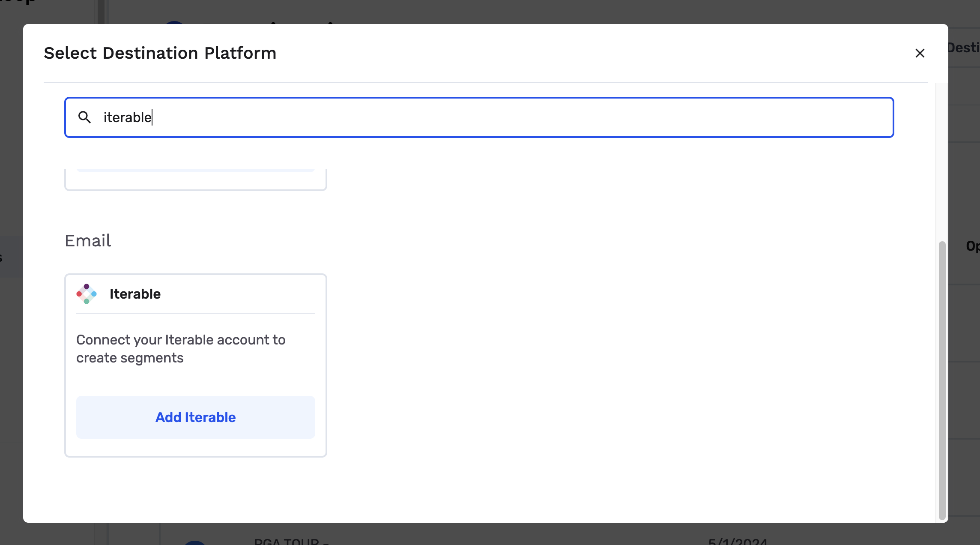
Task: Click the 5/1/2024 date behind the dialog
Action: point(738,541)
